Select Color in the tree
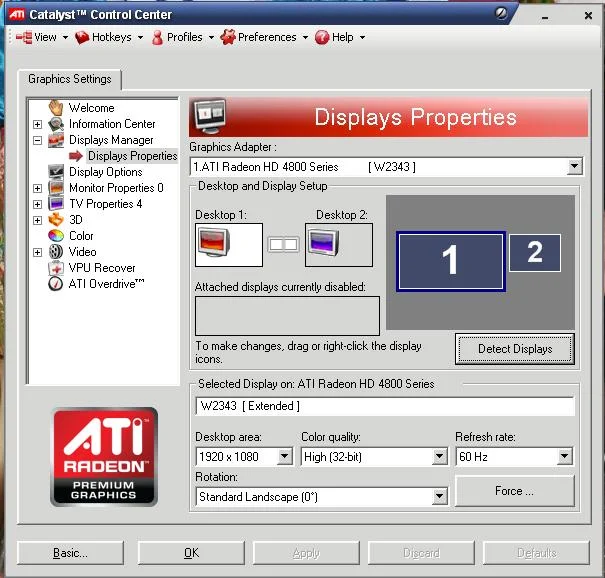 pyautogui.click(x=81, y=236)
